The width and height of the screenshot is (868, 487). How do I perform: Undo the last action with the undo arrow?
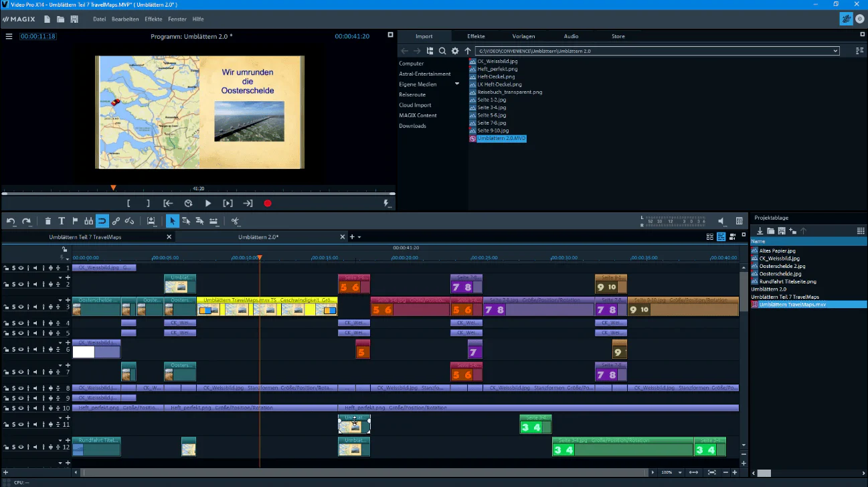11,221
